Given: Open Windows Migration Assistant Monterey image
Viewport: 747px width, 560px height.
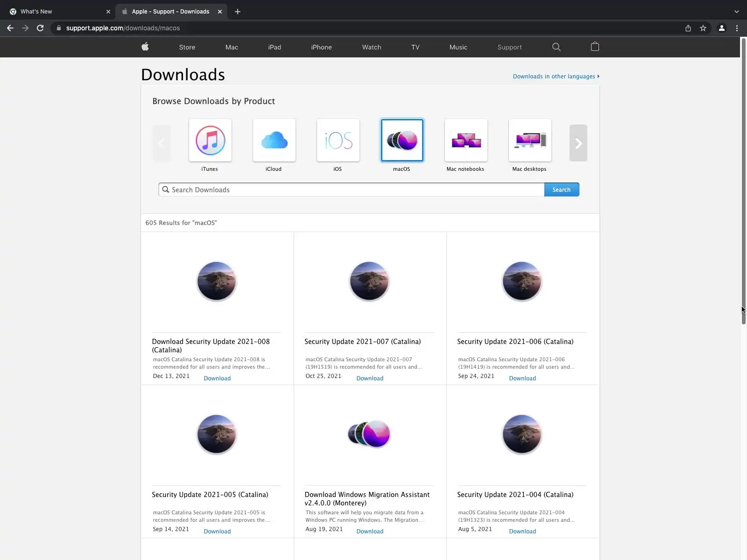Looking at the screenshot, I should [369, 434].
